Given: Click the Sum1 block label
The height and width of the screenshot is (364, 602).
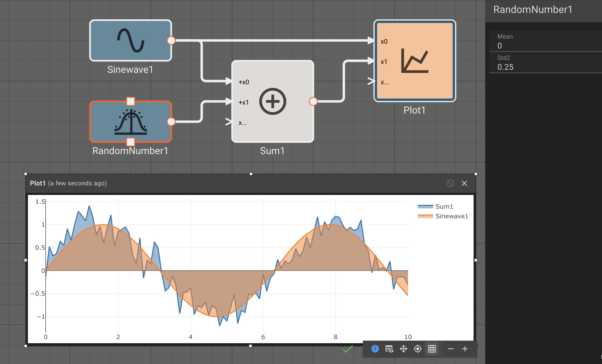Looking at the screenshot, I should click(x=272, y=151).
